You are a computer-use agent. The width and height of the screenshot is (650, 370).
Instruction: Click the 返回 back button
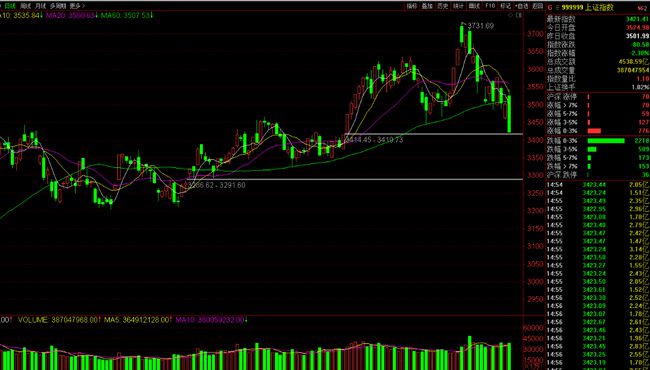pyautogui.click(x=538, y=6)
